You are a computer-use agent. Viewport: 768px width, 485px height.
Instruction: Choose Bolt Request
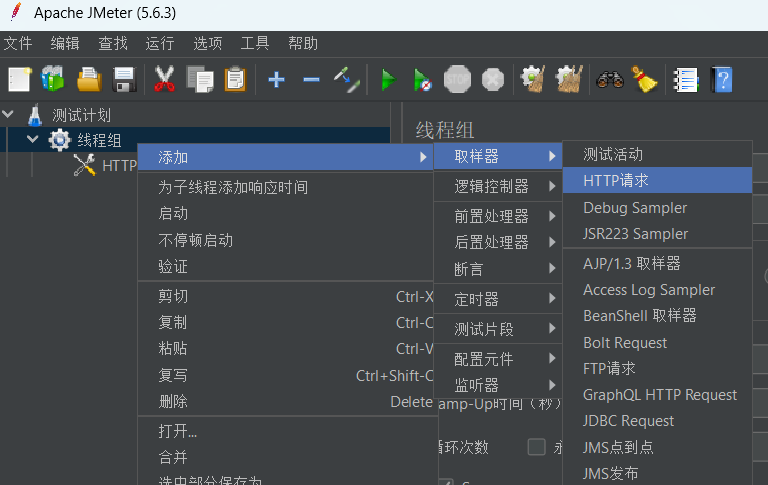point(657,342)
